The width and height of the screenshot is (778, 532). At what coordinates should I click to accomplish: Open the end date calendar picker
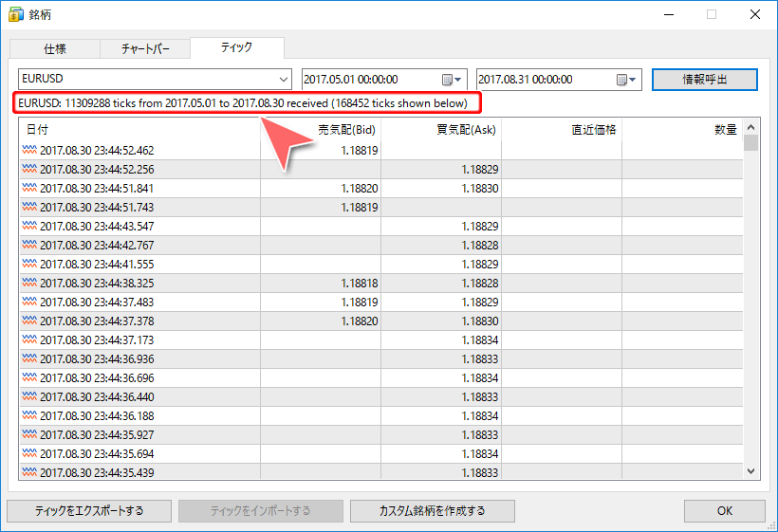click(626, 80)
